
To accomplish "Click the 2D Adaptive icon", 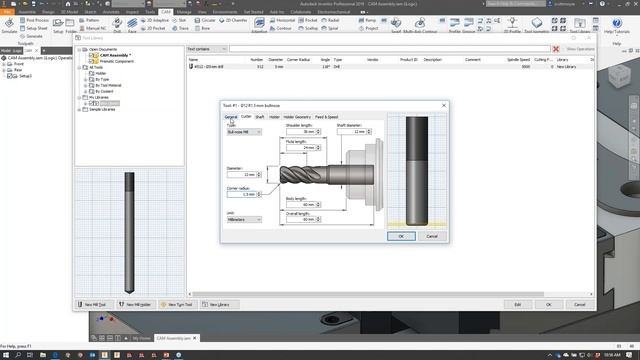I will coord(155,20).
